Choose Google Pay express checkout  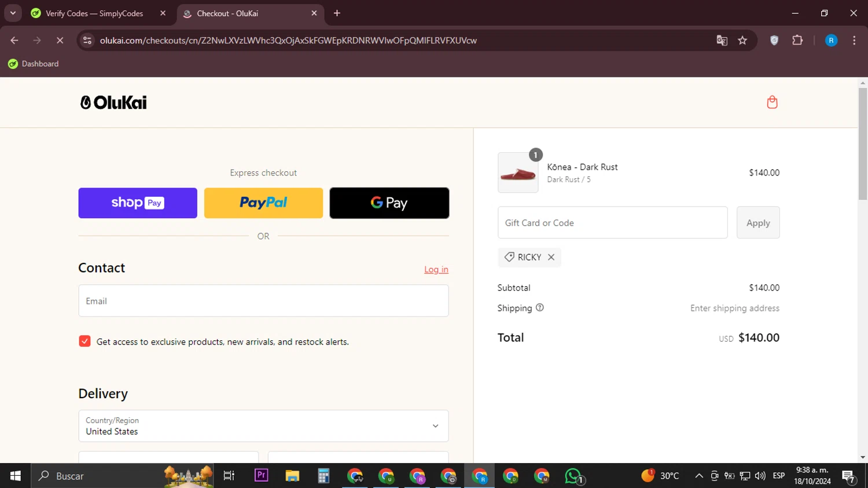[389, 203]
